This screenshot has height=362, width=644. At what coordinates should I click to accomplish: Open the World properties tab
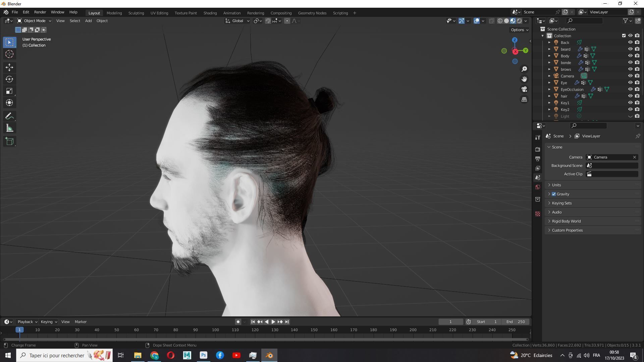pos(538,187)
